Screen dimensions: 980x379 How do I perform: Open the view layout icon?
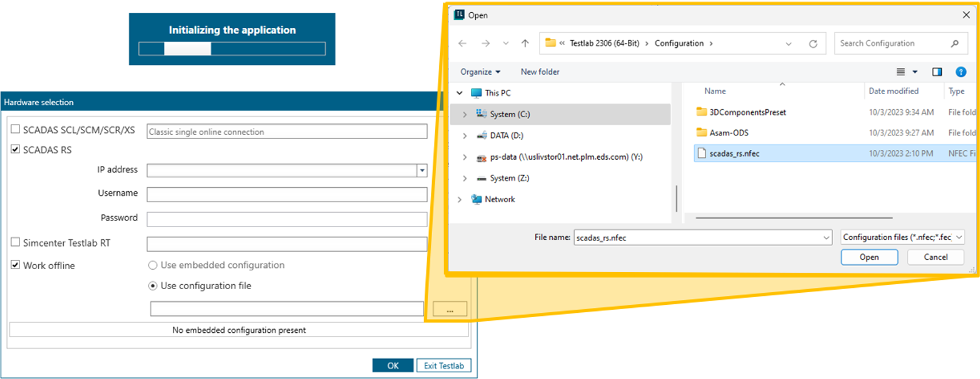[901, 72]
